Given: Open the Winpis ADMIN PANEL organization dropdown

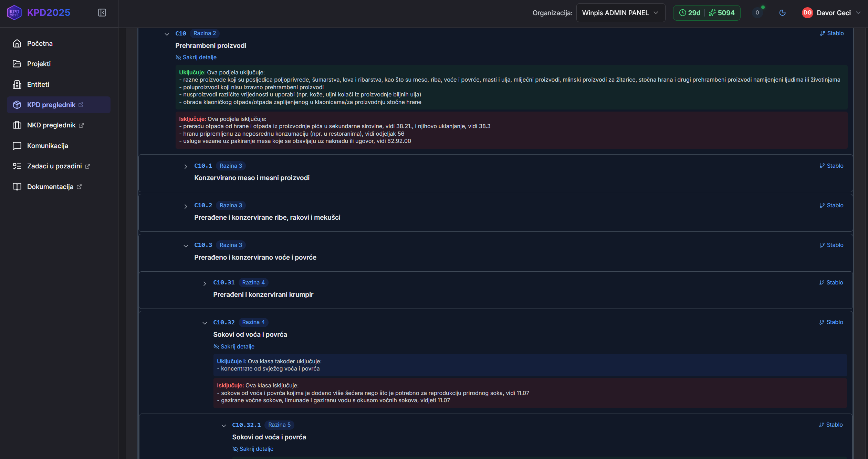Looking at the screenshot, I should pyautogui.click(x=620, y=13).
